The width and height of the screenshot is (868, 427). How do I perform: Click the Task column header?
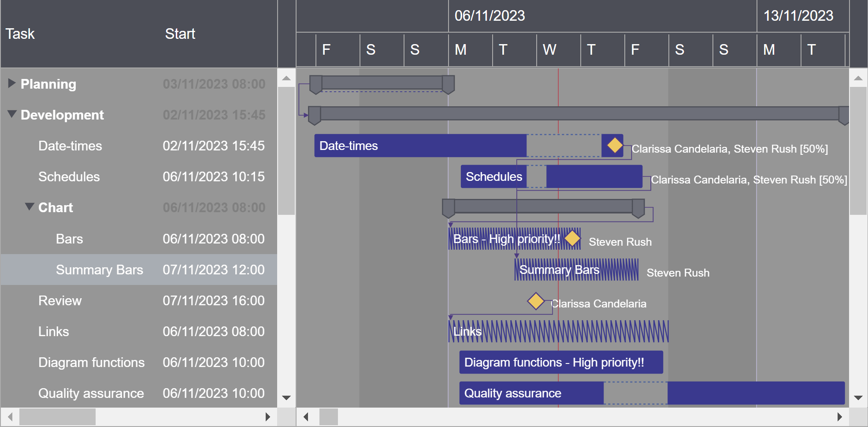[x=20, y=34]
